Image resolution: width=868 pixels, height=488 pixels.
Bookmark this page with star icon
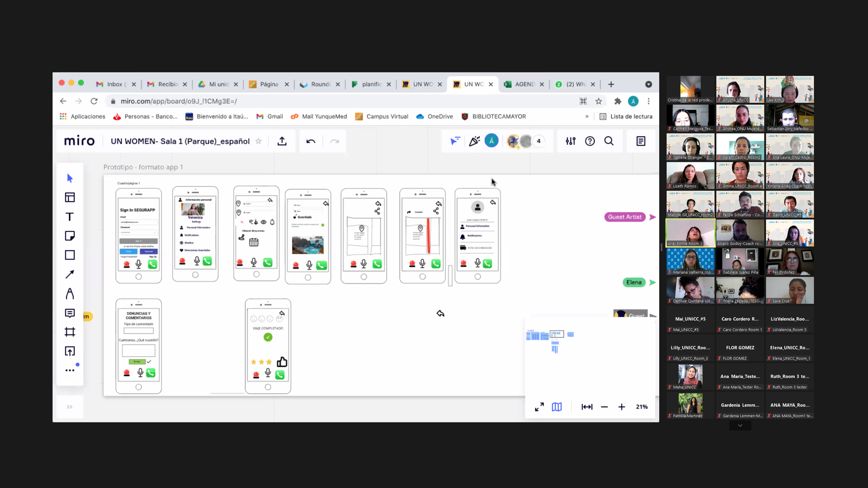pyautogui.click(x=599, y=101)
